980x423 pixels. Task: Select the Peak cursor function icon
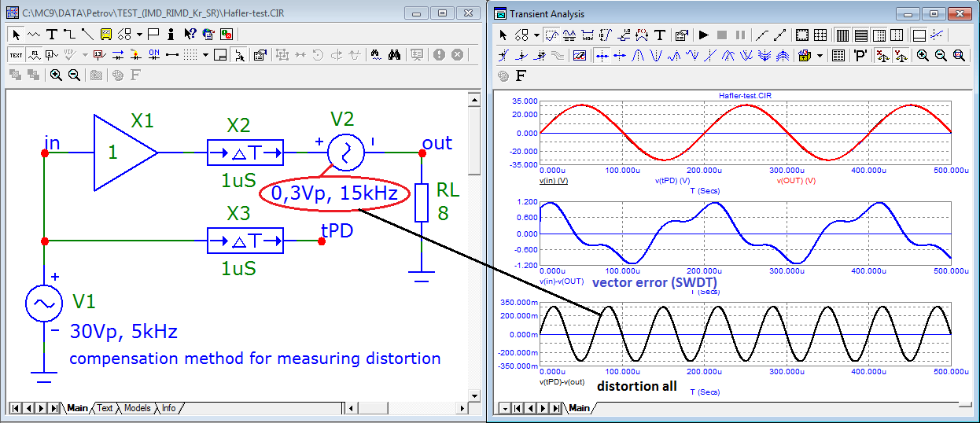[x=638, y=55]
